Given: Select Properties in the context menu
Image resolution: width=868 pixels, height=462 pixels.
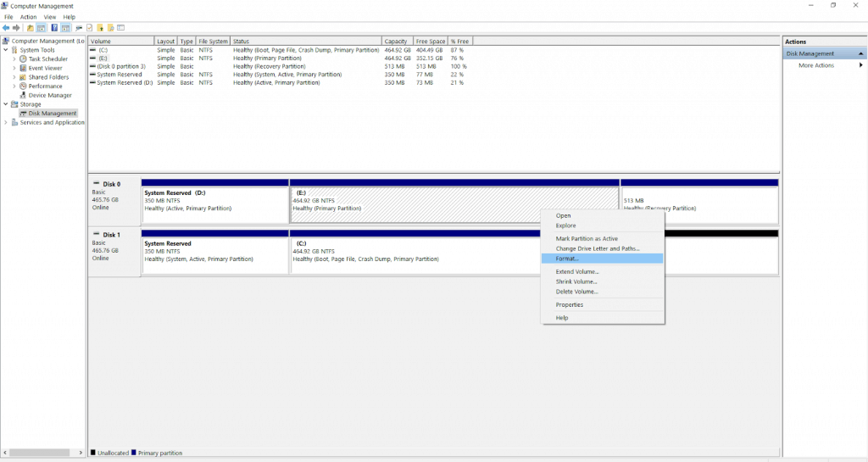Looking at the screenshot, I should [x=603, y=305].
